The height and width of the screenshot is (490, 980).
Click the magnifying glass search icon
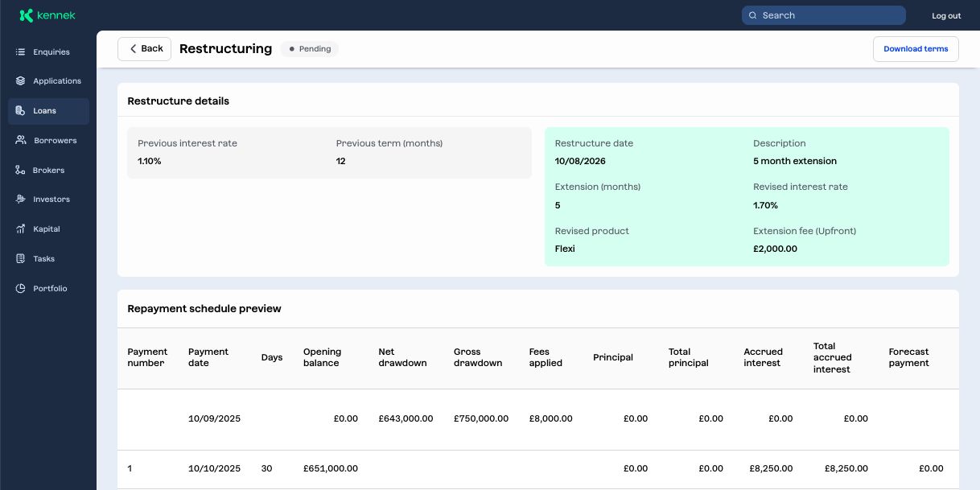click(753, 15)
